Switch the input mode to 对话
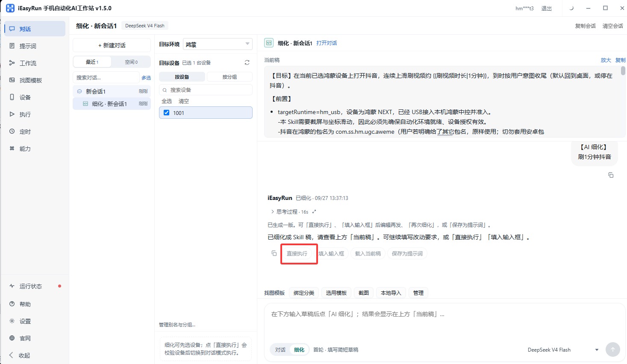The height and width of the screenshot is (364, 627). click(x=280, y=349)
